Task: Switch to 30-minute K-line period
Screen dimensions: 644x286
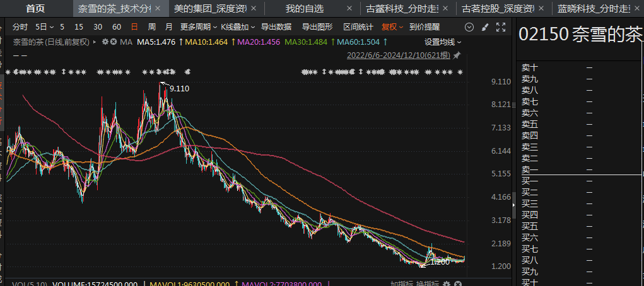Action: point(98,27)
